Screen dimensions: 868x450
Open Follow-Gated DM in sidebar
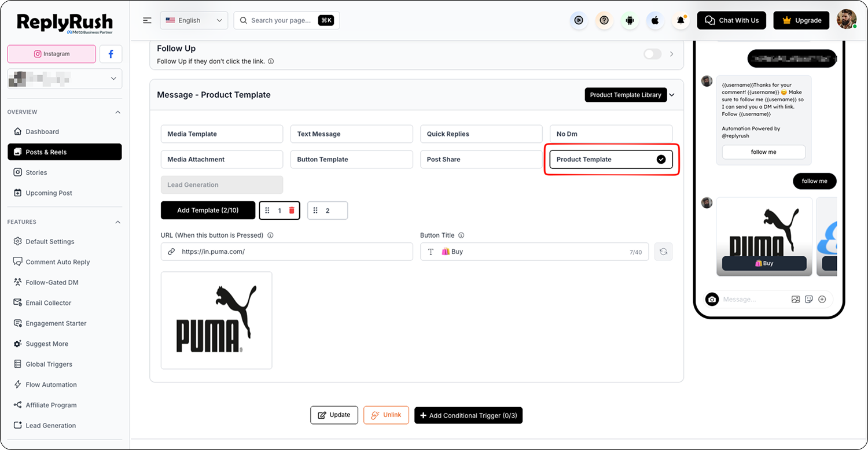pyautogui.click(x=65, y=282)
